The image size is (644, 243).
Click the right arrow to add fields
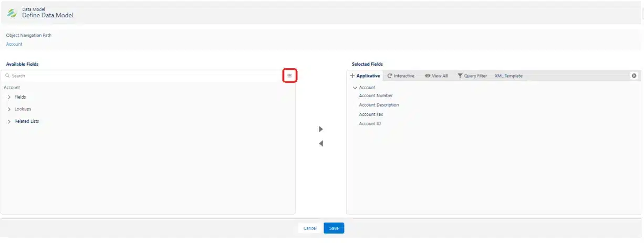click(321, 129)
